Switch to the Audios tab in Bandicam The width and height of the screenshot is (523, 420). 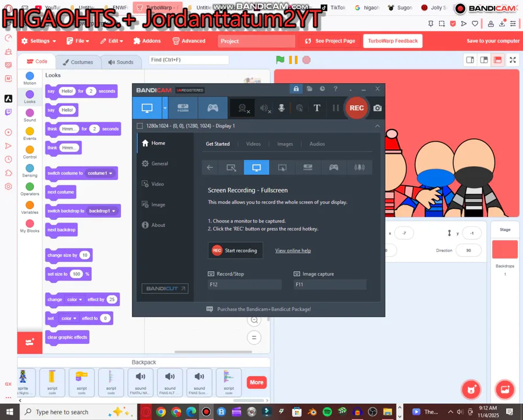coord(317,144)
